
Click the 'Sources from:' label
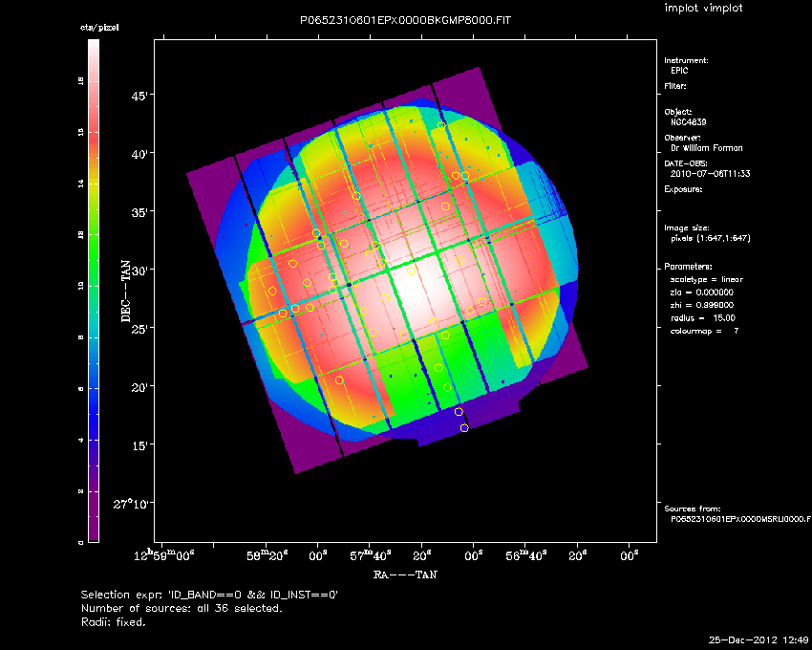click(x=692, y=509)
